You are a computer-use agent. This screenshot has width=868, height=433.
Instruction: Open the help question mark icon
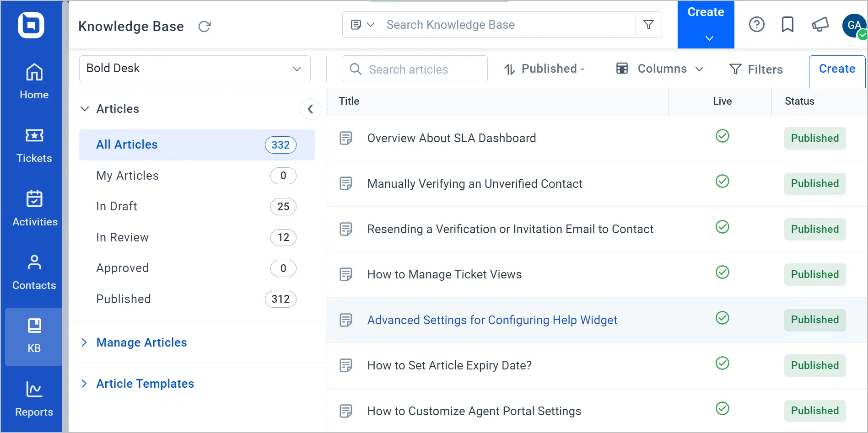(x=757, y=25)
